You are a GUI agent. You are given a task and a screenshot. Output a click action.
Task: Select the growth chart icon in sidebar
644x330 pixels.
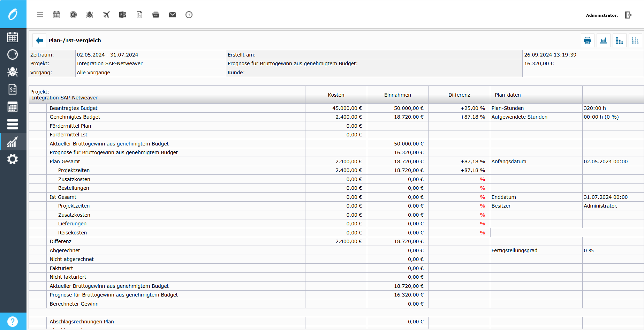[13, 142]
